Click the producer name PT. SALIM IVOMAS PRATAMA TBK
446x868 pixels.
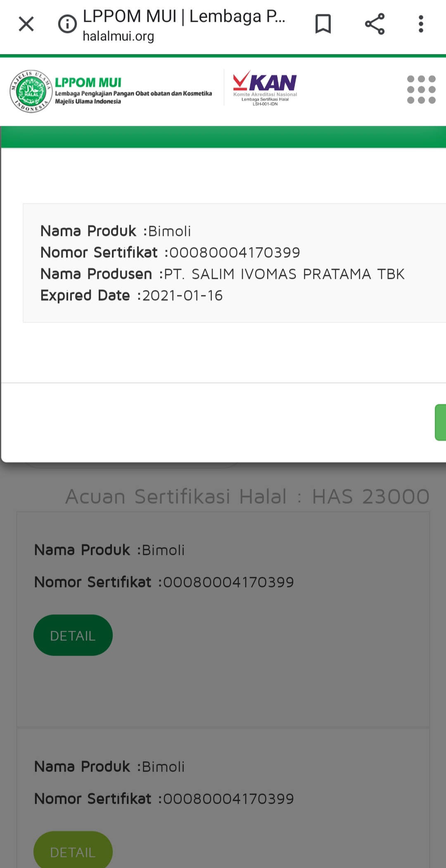[284, 274]
